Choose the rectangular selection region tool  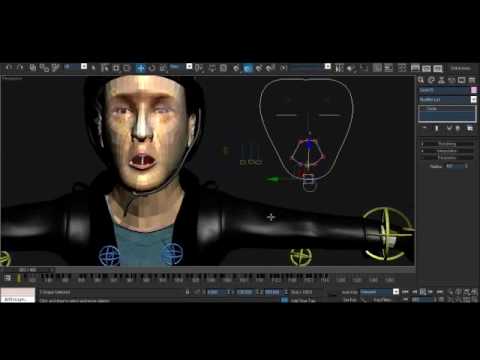point(116,68)
